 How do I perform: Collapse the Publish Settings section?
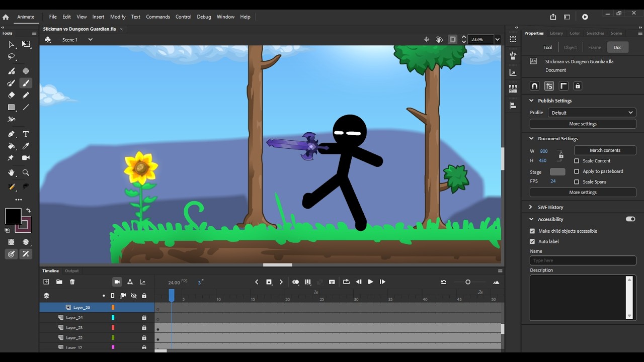531,101
